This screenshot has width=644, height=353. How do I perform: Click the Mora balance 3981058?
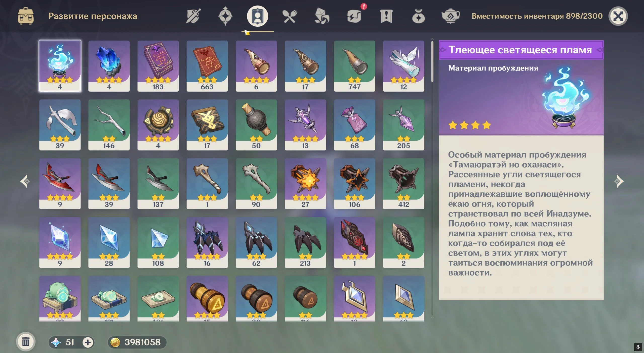pos(137,342)
